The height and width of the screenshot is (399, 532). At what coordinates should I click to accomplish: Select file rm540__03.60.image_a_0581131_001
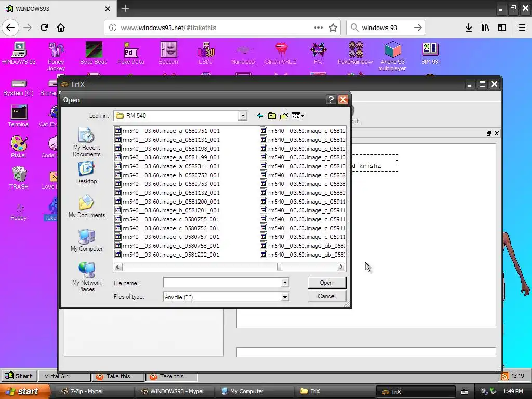167,140
